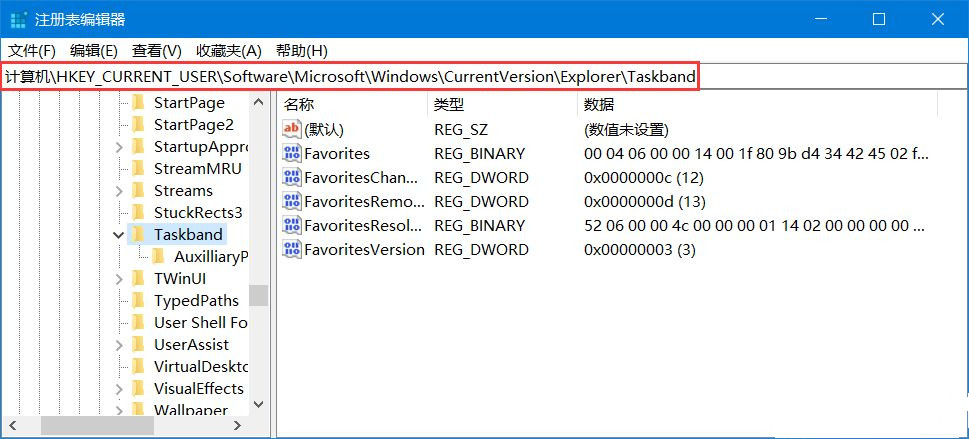The width and height of the screenshot is (969, 439).
Task: Click the folder icon beside UserAssist
Action: 138,344
